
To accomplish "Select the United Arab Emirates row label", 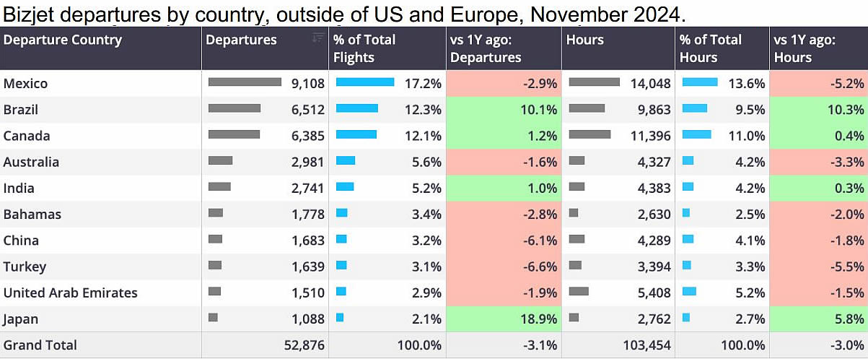I will 71,293.
